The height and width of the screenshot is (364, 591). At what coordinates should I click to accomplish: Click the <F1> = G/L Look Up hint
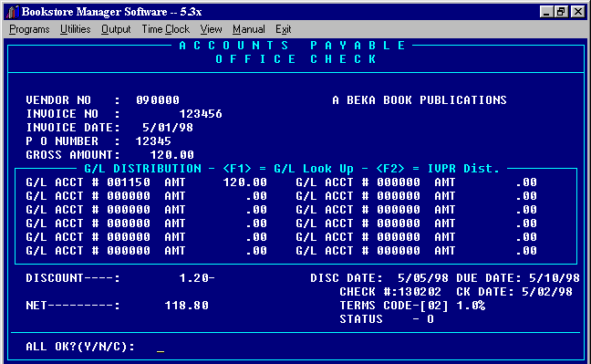coord(288,169)
